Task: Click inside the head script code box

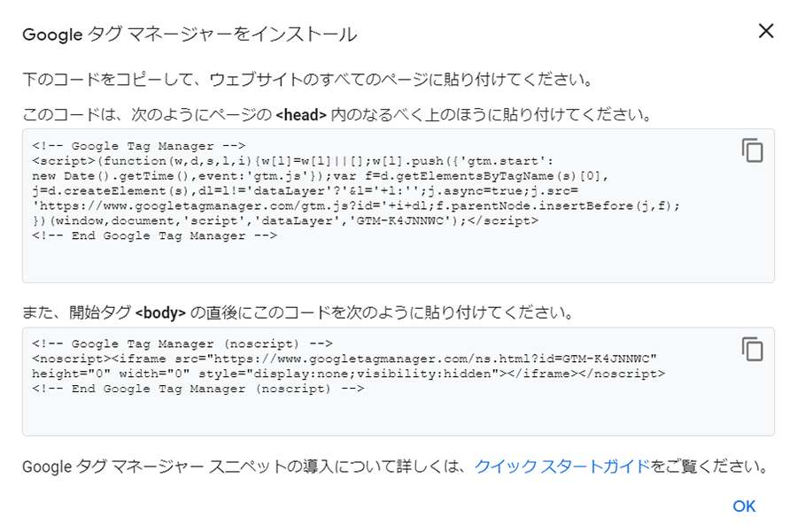Action: (398, 205)
